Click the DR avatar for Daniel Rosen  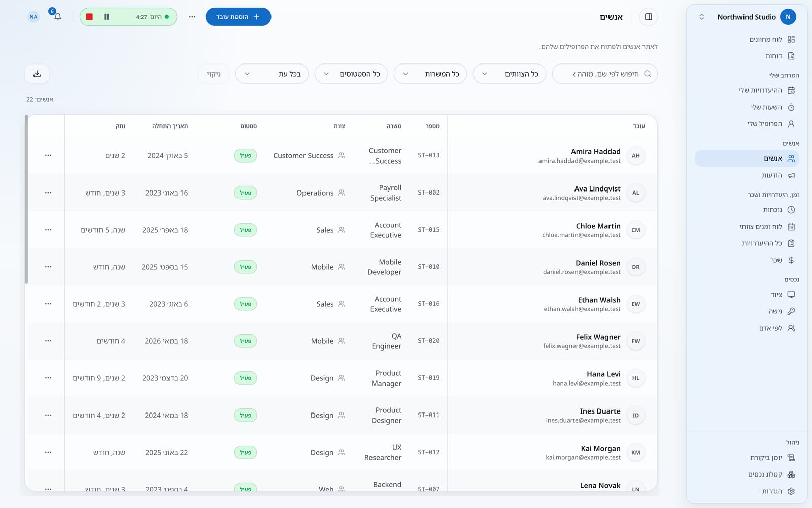[636, 267]
